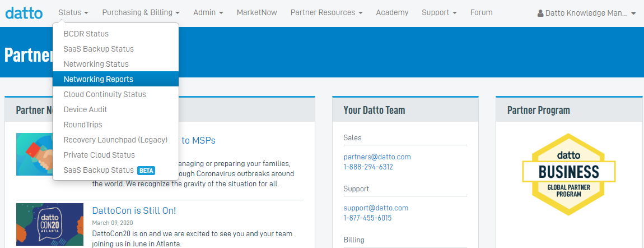The width and height of the screenshot is (644, 248).
Task: Open the Forum nav link
Action: pos(482,12)
